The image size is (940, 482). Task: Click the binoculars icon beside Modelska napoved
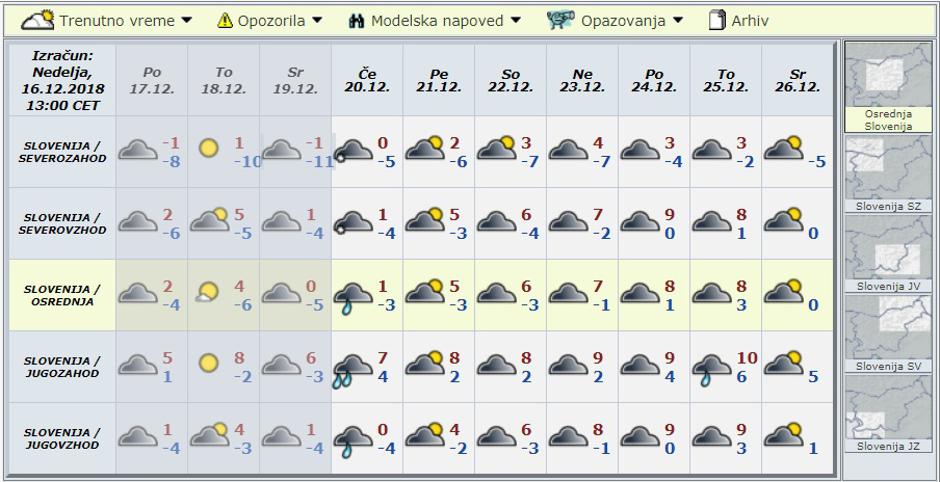358,20
